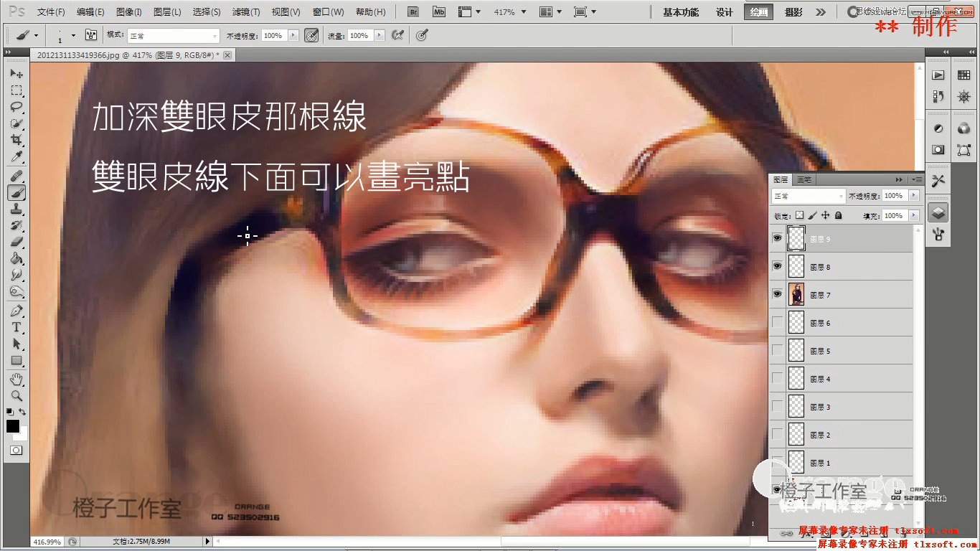Hide layer 图层 7
This screenshot has width=980, height=551.
pyautogui.click(x=777, y=294)
